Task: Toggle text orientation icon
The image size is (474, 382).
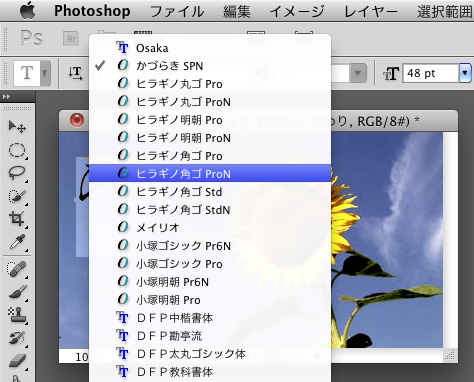Action: tap(76, 73)
